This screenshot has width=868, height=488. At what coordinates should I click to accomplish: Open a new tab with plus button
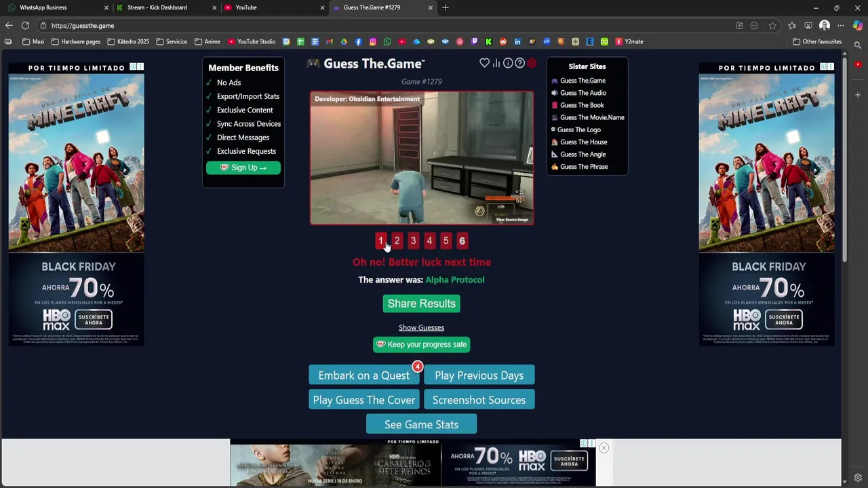click(x=446, y=7)
